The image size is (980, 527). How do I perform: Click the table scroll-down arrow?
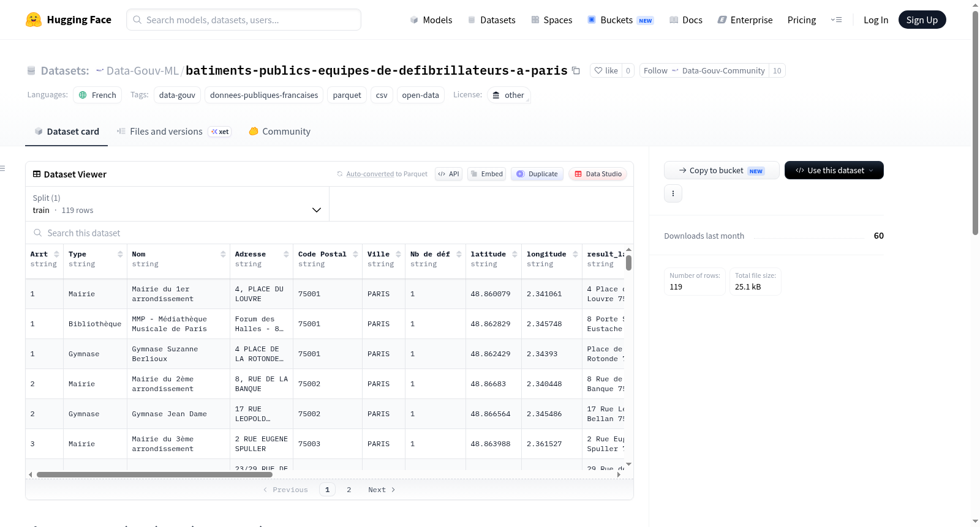pyautogui.click(x=628, y=465)
